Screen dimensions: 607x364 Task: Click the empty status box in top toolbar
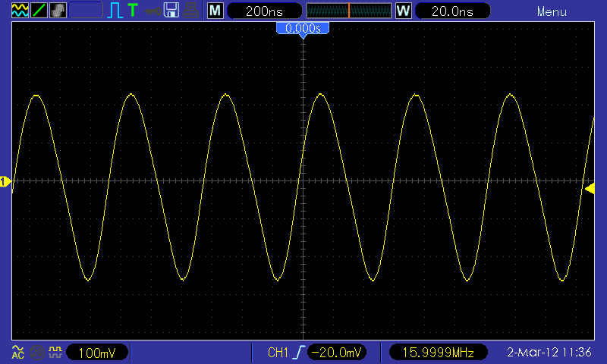tap(86, 11)
